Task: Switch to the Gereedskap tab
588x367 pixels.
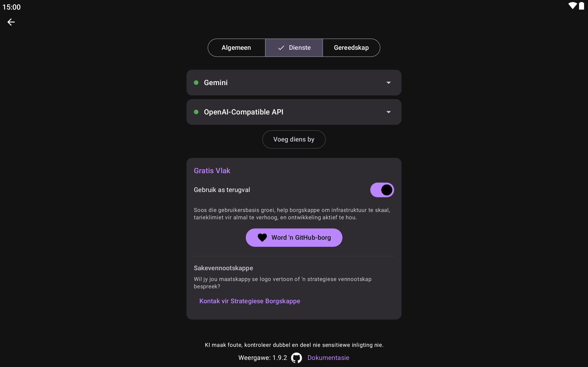Action: tap(351, 48)
